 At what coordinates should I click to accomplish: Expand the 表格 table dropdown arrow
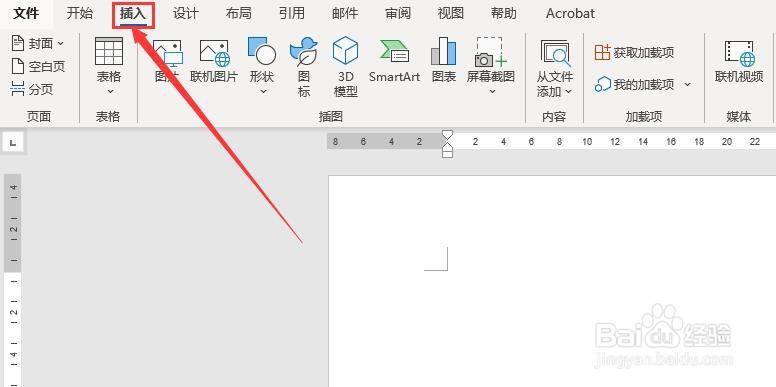110,92
